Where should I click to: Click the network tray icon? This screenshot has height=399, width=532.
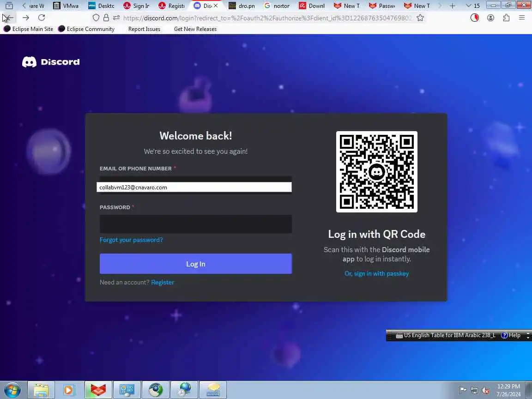474,390
